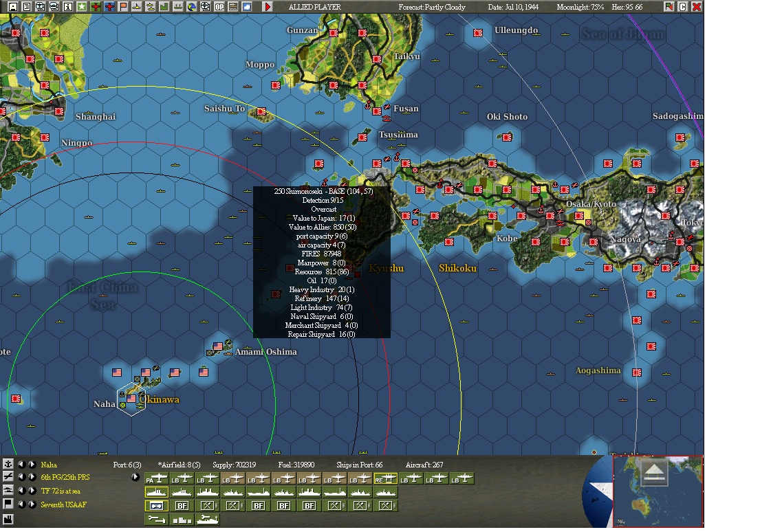Viewport: 782px width, 532px height.
Task: Click the ship repair icon in bottom unit row
Action: tap(208, 520)
